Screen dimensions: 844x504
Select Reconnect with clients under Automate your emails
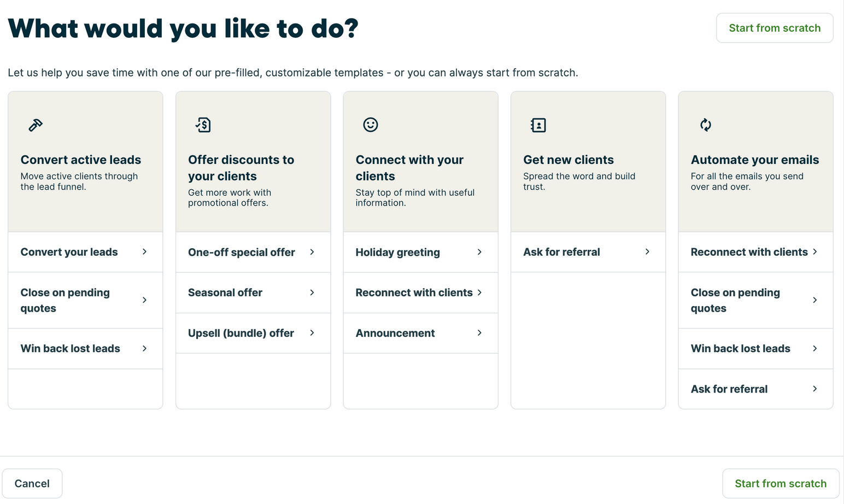click(x=755, y=252)
